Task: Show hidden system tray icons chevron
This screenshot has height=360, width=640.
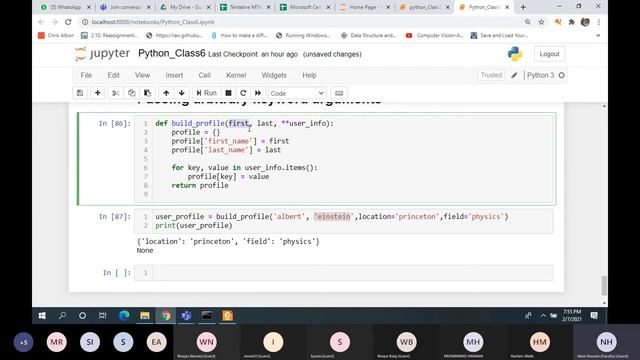Action: 543,316
